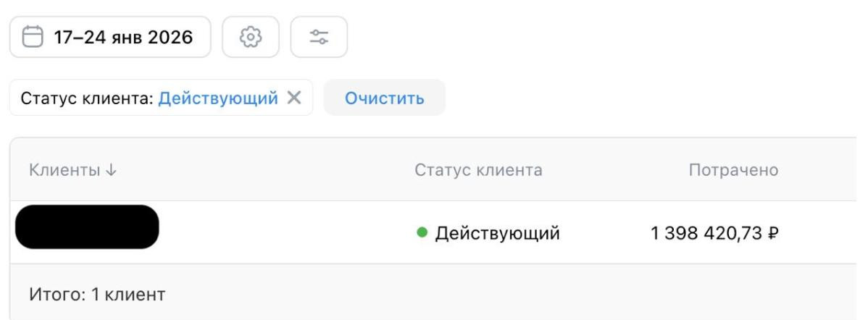The height and width of the screenshot is (320, 868).
Task: Click the ruble symbol in spent amount
Action: (772, 233)
